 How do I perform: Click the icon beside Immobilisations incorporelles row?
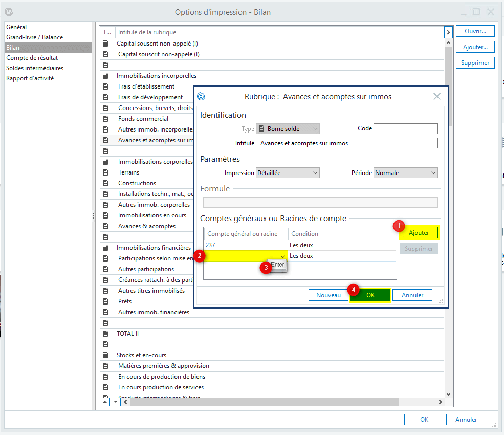(105, 76)
